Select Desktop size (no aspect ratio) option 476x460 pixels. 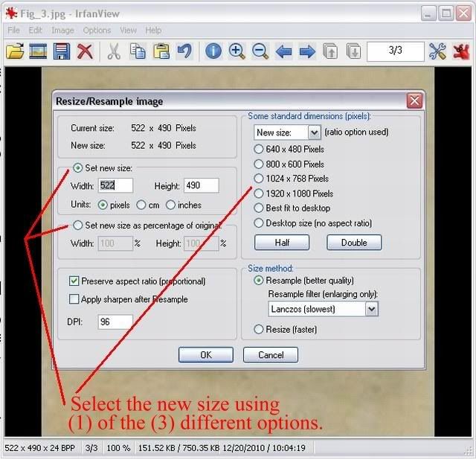(x=258, y=223)
